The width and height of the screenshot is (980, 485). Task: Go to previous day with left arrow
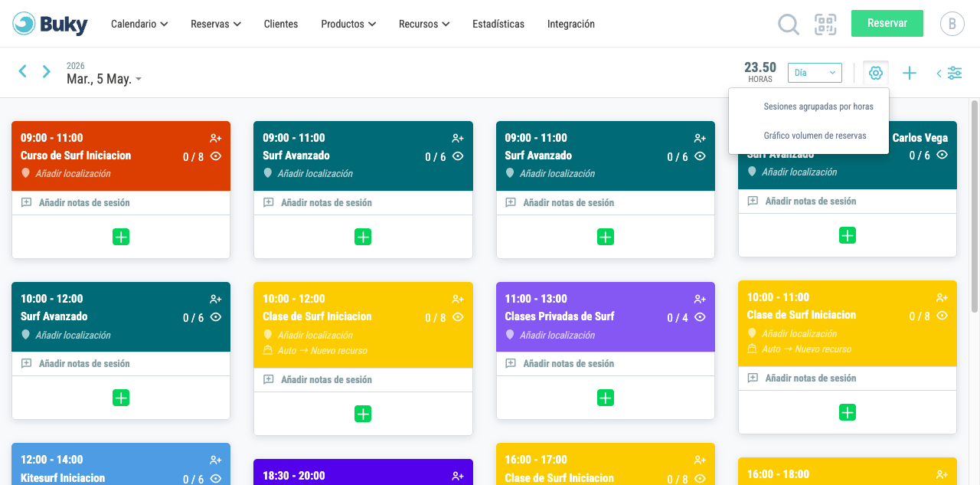(23, 71)
